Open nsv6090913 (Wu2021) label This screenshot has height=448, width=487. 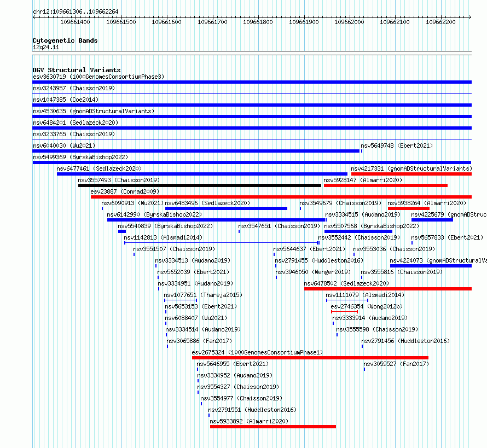click(132, 203)
